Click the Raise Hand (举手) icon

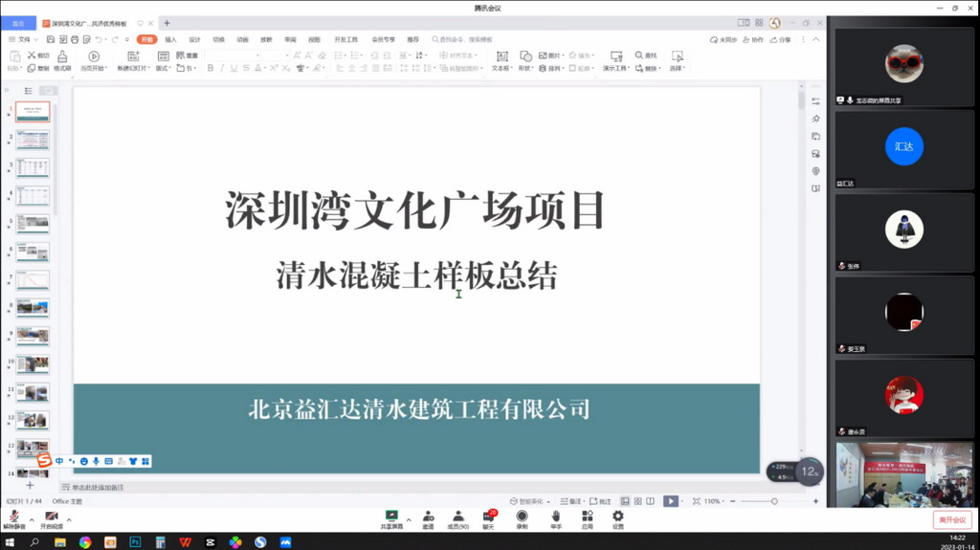pos(556,516)
